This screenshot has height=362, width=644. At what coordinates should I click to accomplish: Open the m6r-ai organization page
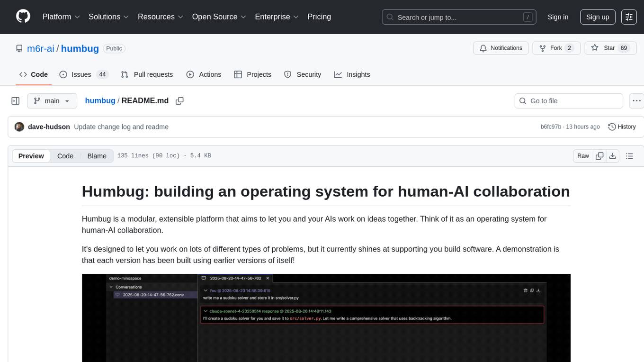(41, 48)
